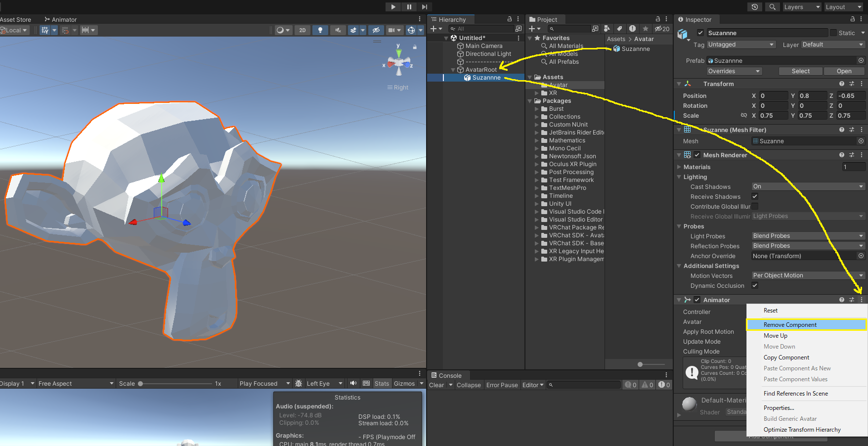Open Transform component kebab menu
The image size is (868, 446).
[x=862, y=84]
